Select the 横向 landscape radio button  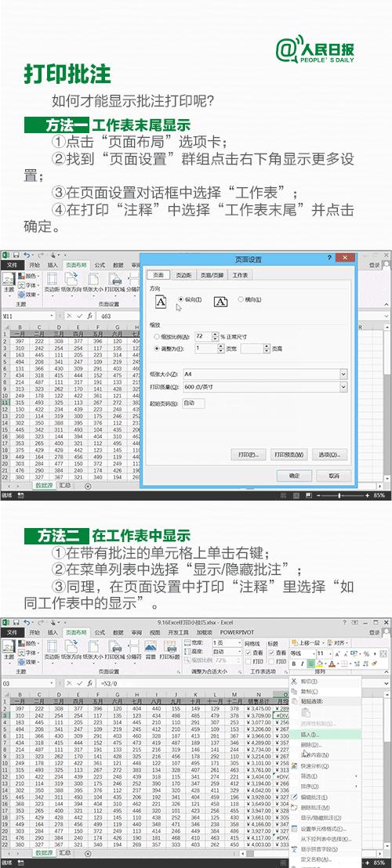point(241,299)
